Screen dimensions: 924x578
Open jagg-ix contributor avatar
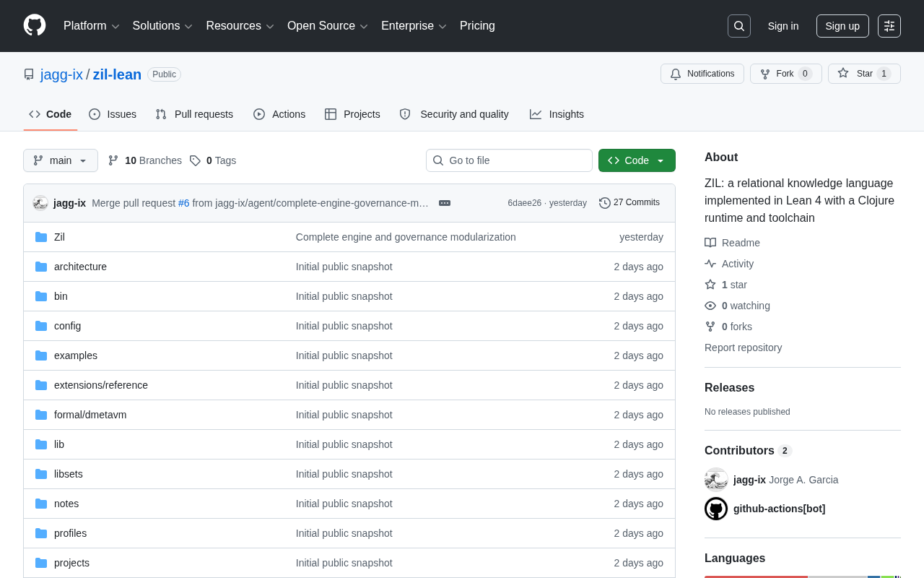[x=716, y=480]
